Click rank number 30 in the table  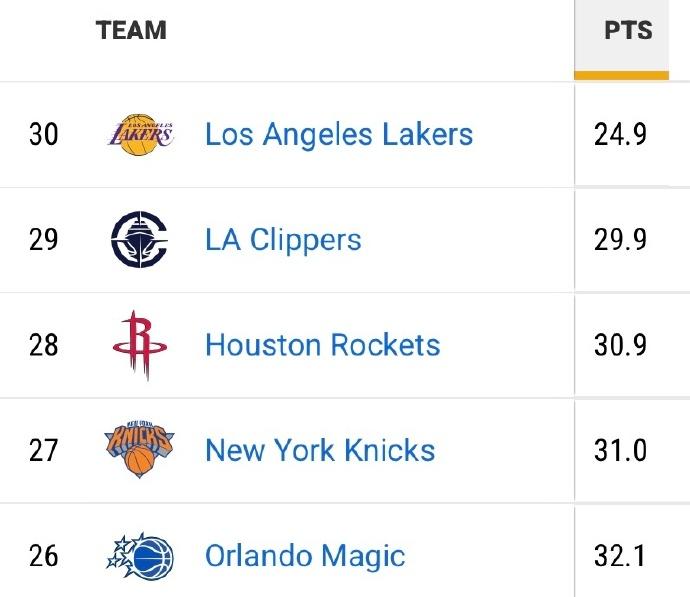pyautogui.click(x=43, y=134)
